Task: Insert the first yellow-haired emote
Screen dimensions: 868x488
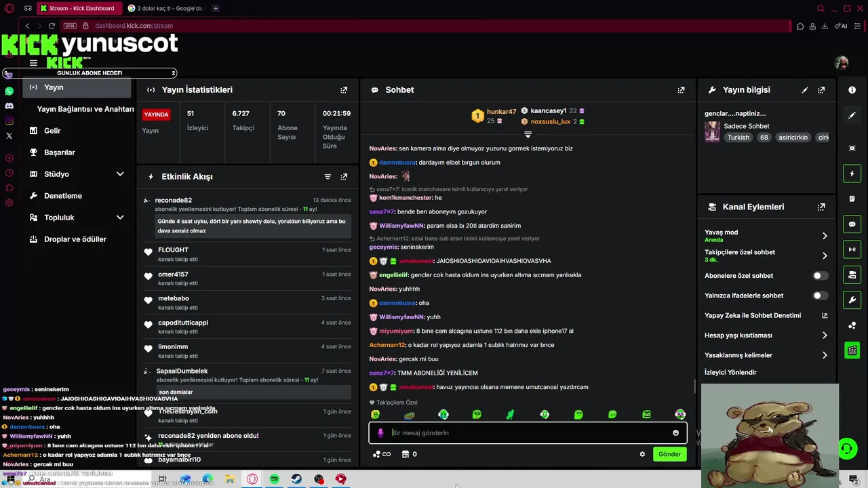Action: point(376,414)
